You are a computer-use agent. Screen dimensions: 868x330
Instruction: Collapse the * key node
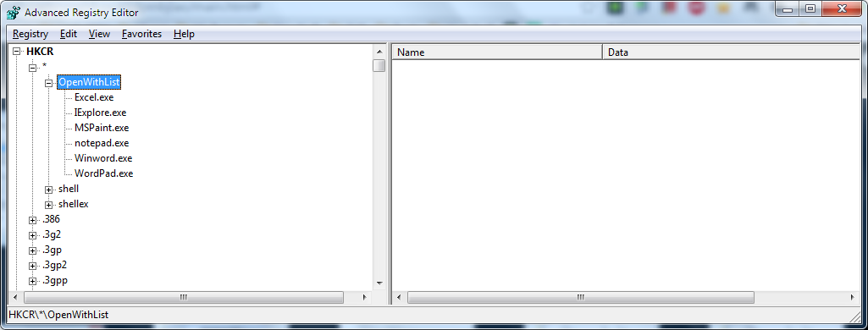click(32, 68)
